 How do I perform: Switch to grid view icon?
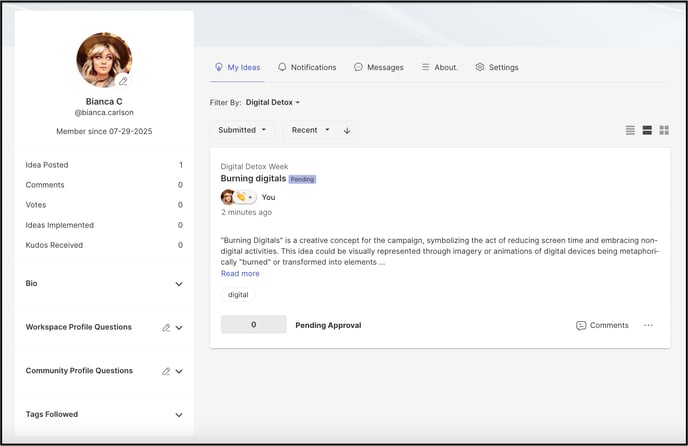tap(664, 130)
